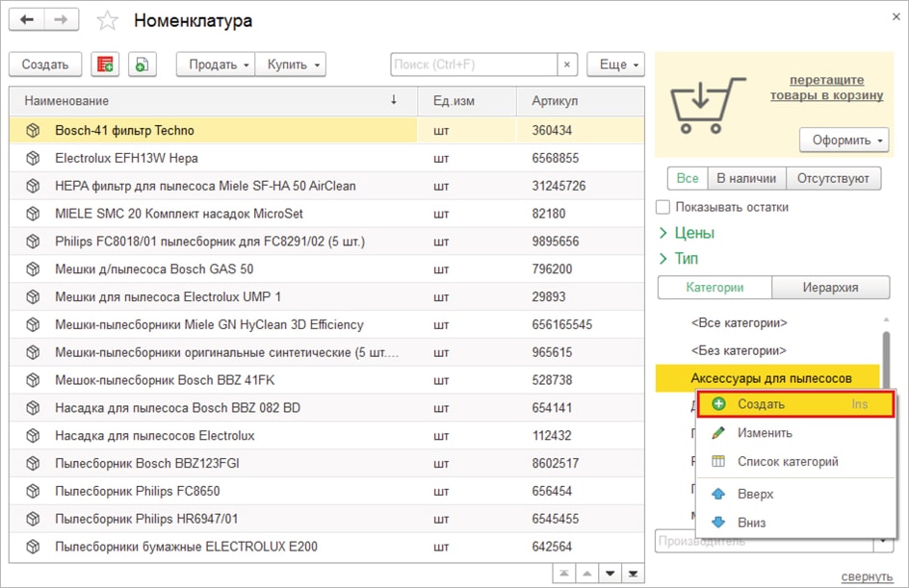Screen dimensions: 909x588
Task: Click the green copy document icon in toolbar
Action: click(x=142, y=64)
